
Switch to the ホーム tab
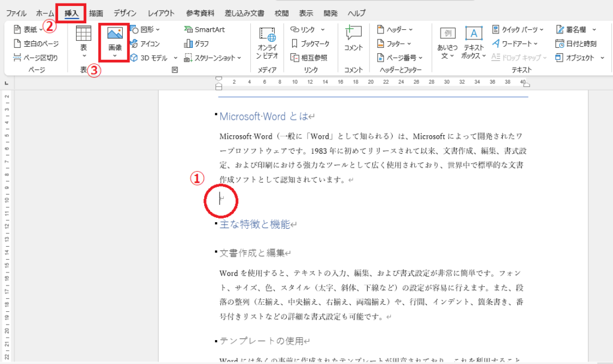[x=44, y=13]
